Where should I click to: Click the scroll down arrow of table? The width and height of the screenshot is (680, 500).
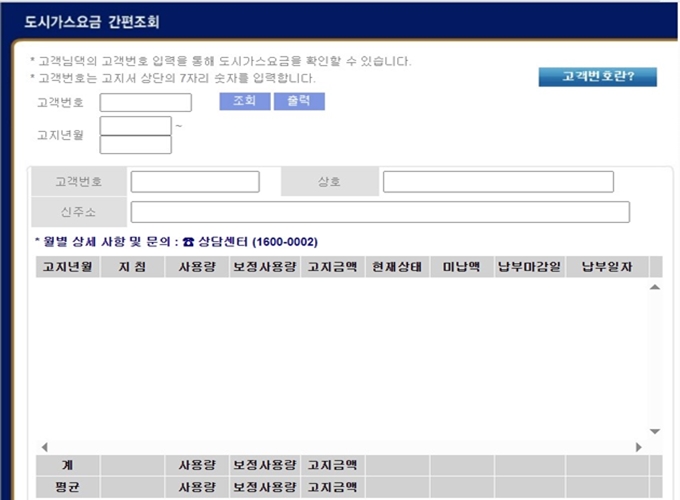(x=655, y=431)
